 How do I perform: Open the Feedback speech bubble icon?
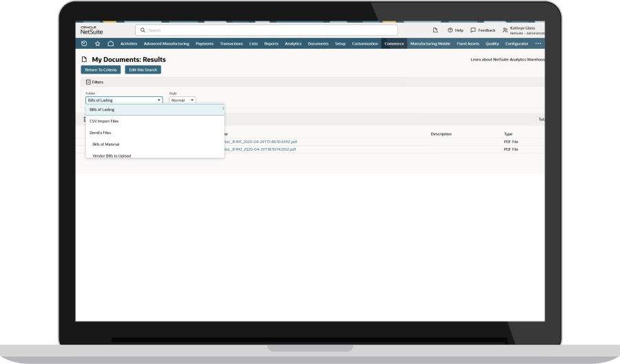point(473,30)
